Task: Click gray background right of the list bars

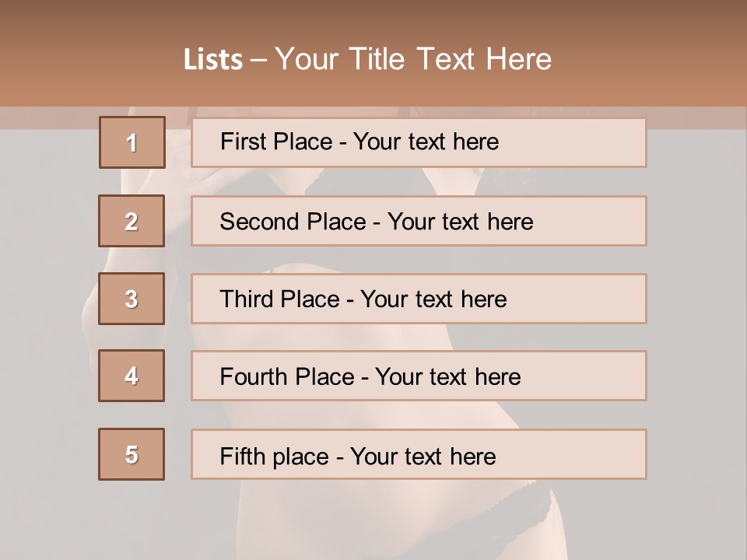Action: [x=696, y=311]
